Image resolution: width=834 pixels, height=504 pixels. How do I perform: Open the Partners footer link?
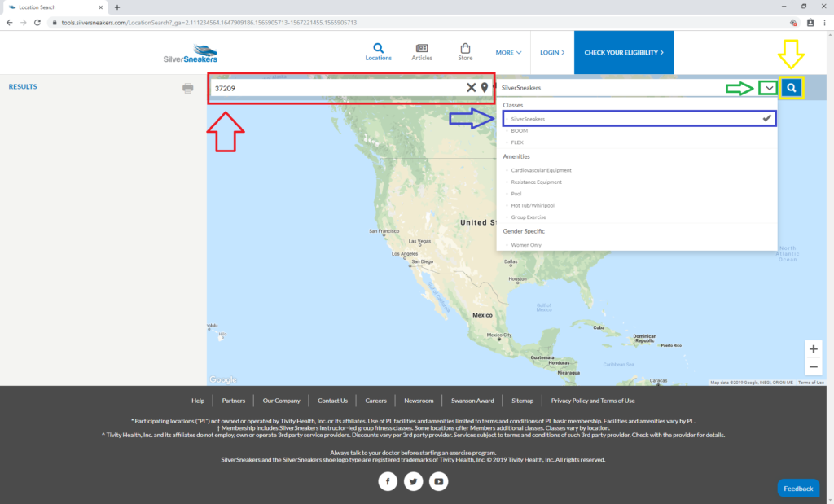(x=234, y=401)
